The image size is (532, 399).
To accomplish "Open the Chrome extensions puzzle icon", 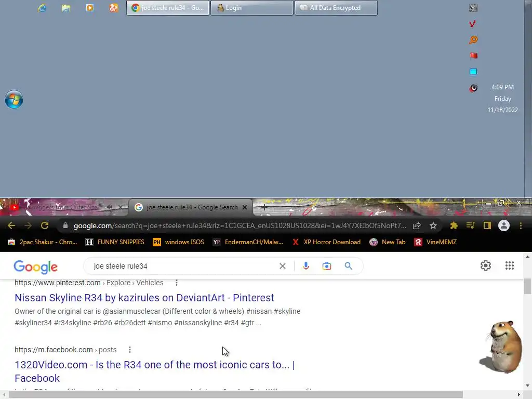I will (x=454, y=225).
